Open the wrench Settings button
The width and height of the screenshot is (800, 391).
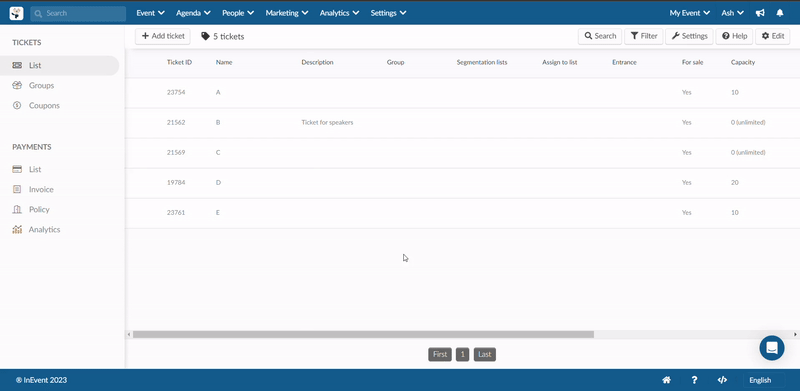click(x=689, y=36)
